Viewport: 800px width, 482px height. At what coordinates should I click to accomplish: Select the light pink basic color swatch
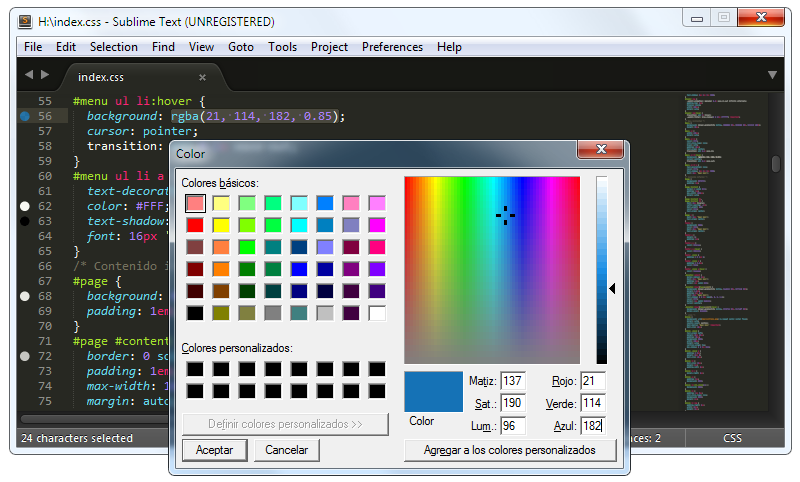[195, 204]
